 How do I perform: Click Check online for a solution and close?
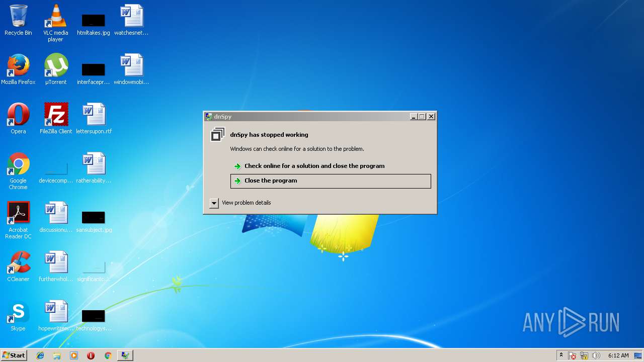pyautogui.click(x=331, y=166)
